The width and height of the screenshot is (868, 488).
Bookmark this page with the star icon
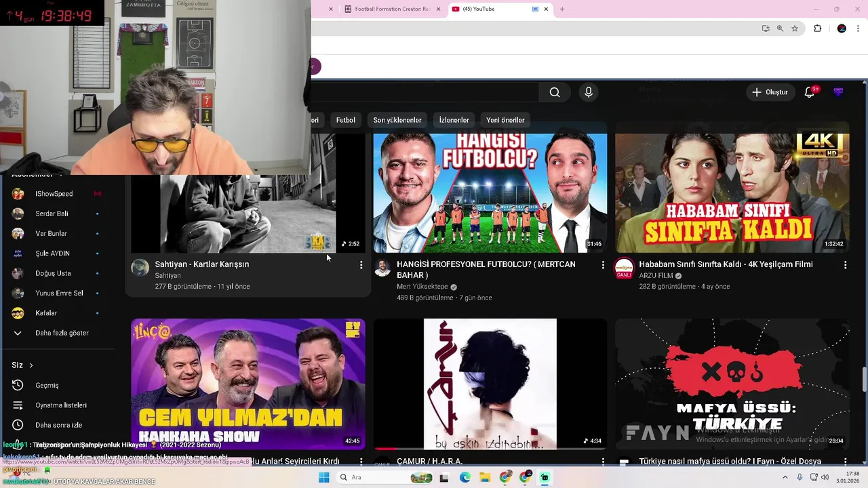coord(795,28)
